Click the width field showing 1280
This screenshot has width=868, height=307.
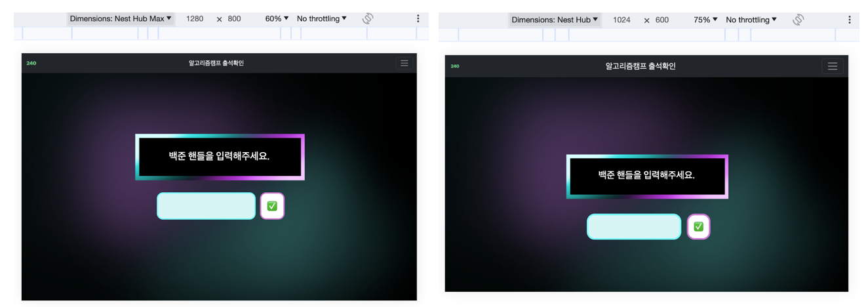pos(195,19)
